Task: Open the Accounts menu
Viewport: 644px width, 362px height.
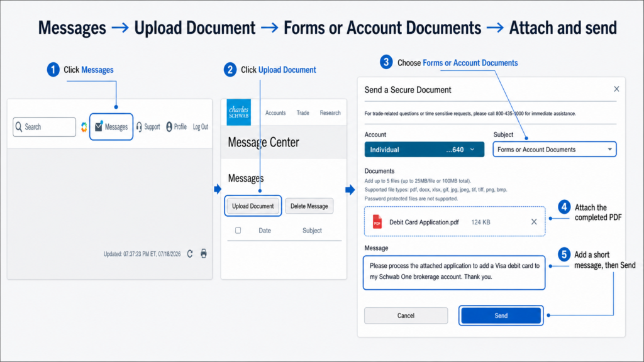Action: point(275,113)
